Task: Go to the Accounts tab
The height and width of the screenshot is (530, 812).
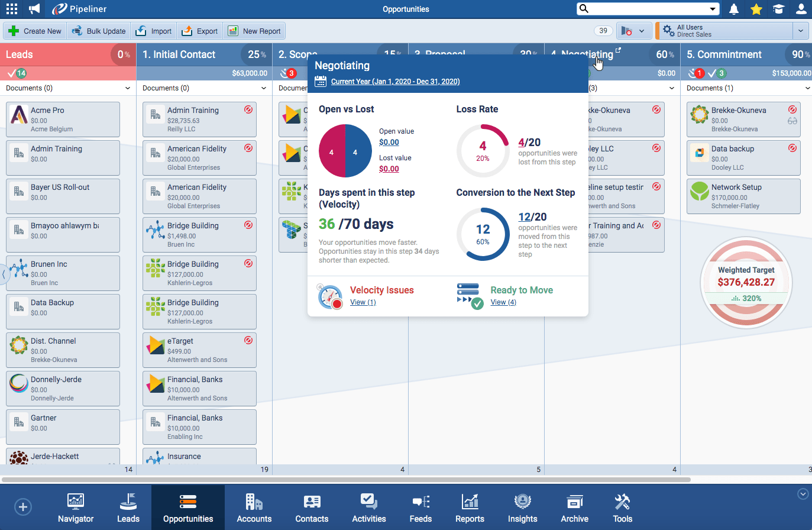Action: [254, 508]
